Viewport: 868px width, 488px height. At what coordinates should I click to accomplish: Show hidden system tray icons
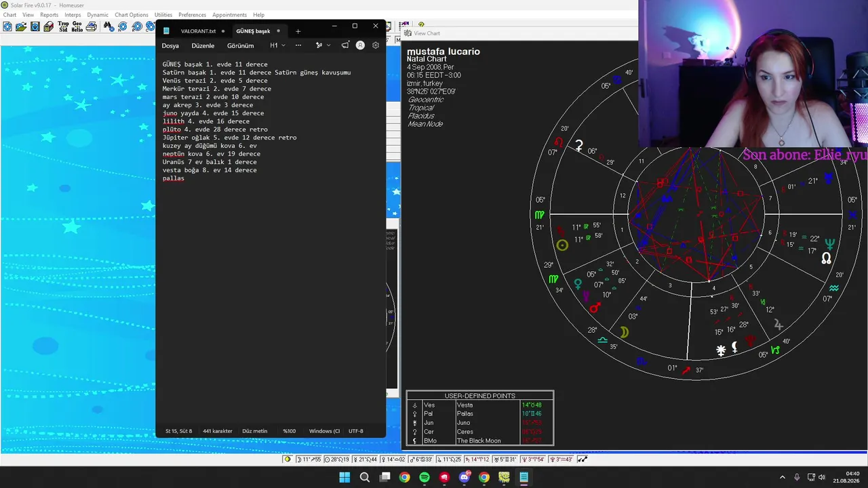tap(782, 477)
